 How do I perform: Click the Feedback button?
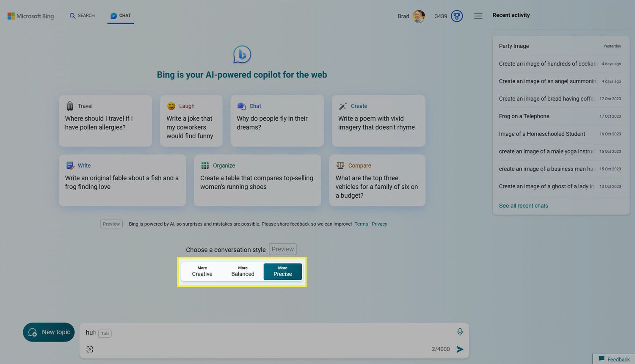[614, 359]
